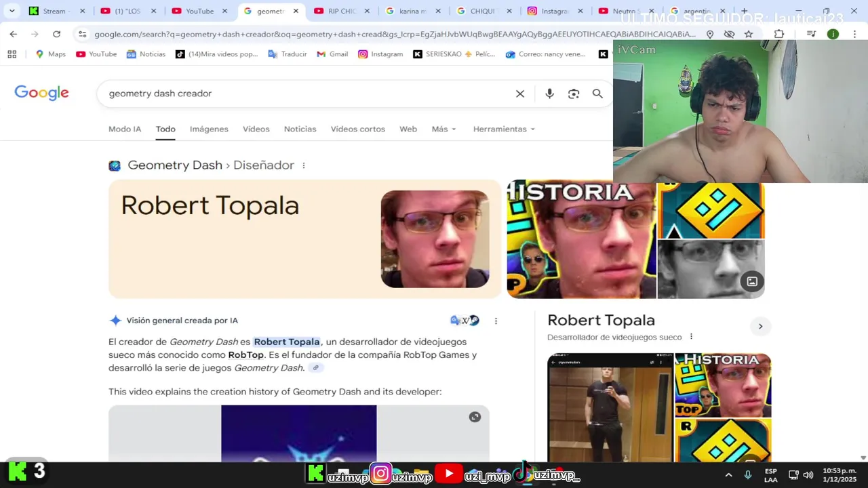Open Geometry Dash Diseñador more options

[303, 165]
